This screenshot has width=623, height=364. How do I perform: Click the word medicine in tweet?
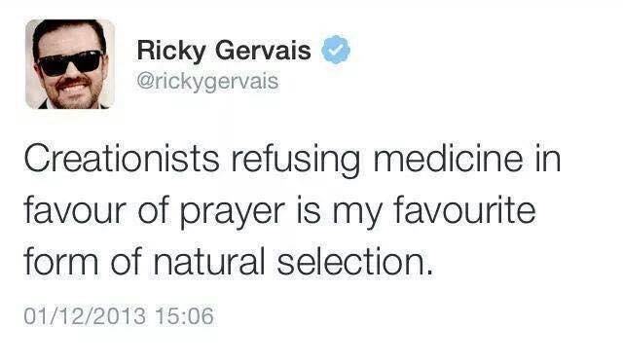tap(448, 159)
